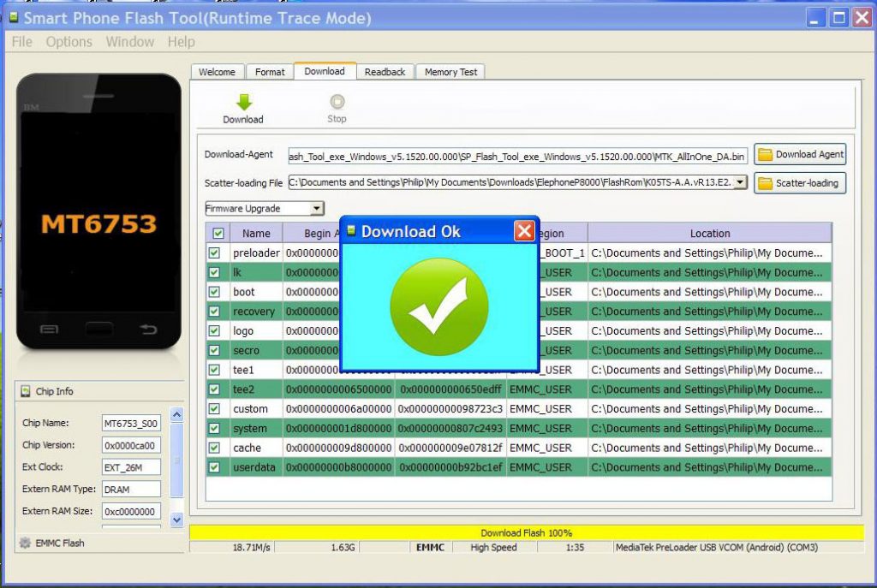Click the 18.71M/s speed status entry
The image size is (877, 588).
click(251, 547)
